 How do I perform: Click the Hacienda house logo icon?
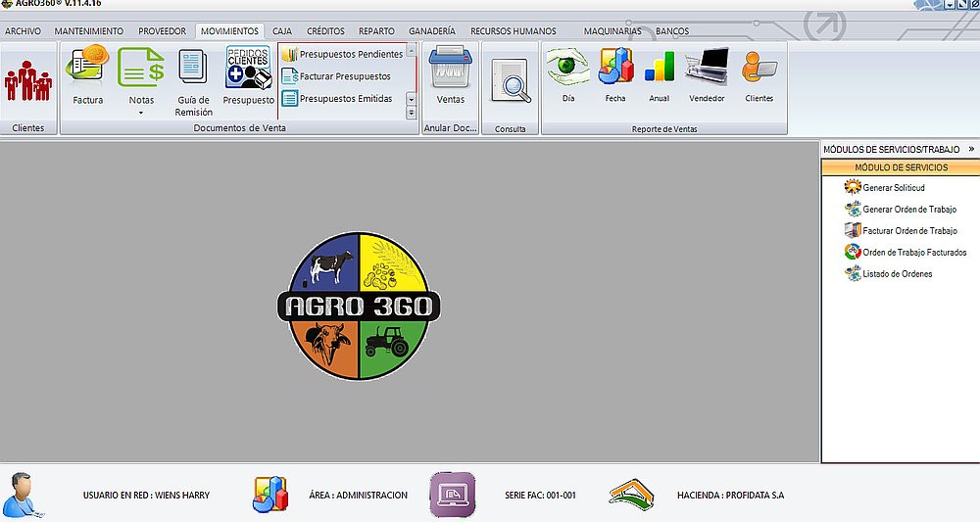click(631, 496)
